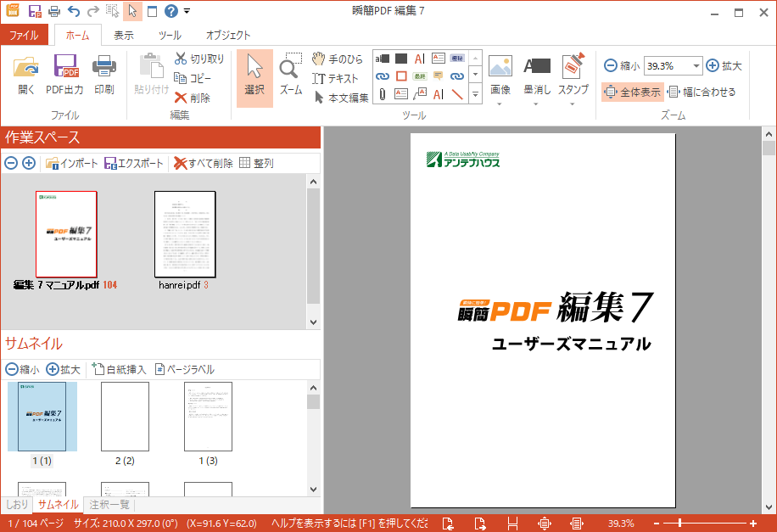Screen dimensions: 777x532
Task: Shrink thumbnails with 縮小 in サムネイル panel
Action: [22, 369]
